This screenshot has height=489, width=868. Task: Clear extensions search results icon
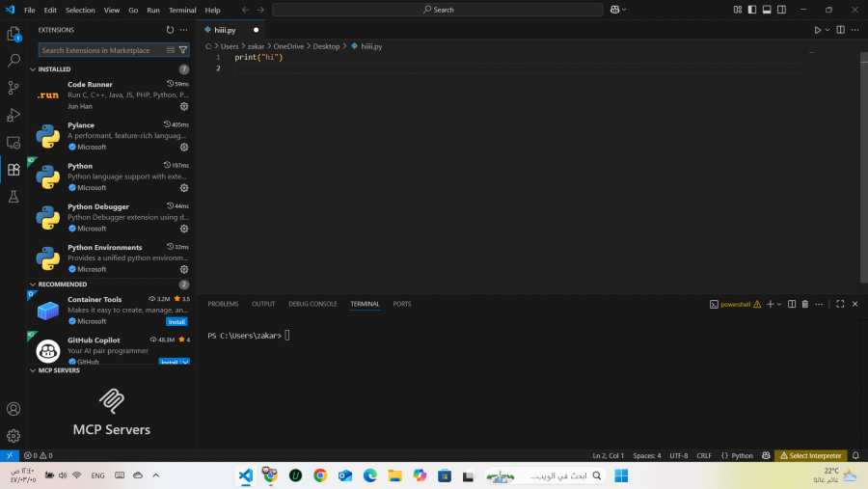pyautogui.click(x=171, y=50)
